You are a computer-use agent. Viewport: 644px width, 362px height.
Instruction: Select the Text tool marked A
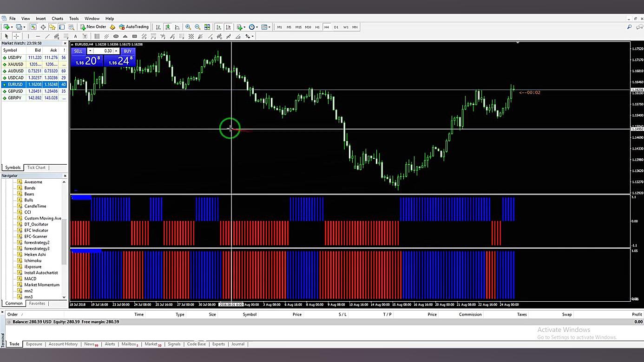75,36
